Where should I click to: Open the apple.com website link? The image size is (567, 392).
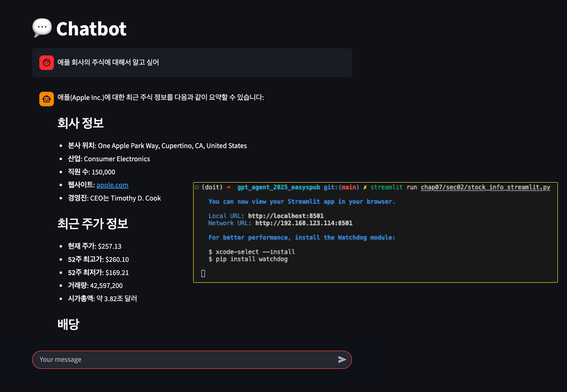tap(112, 185)
